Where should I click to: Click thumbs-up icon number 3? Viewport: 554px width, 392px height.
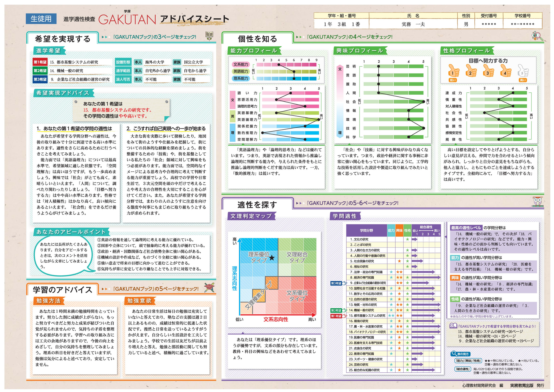[488, 71]
